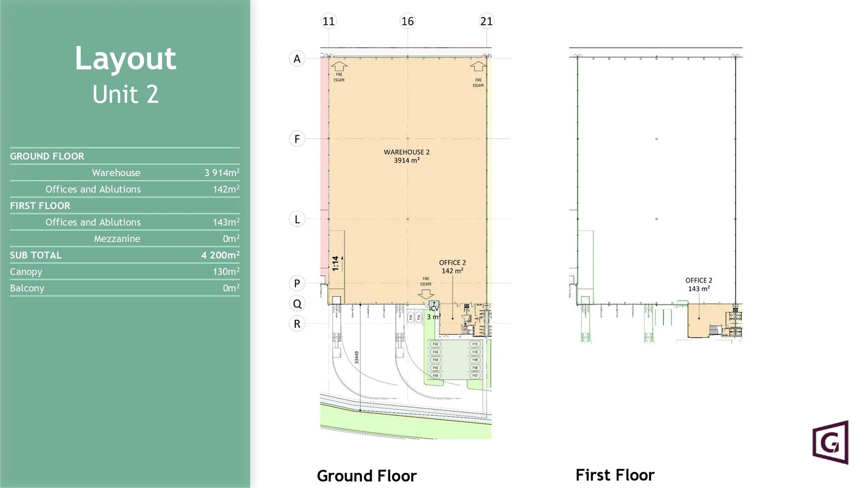Click the "0m²" value in Balcony row
868x488 pixels.
231,288
